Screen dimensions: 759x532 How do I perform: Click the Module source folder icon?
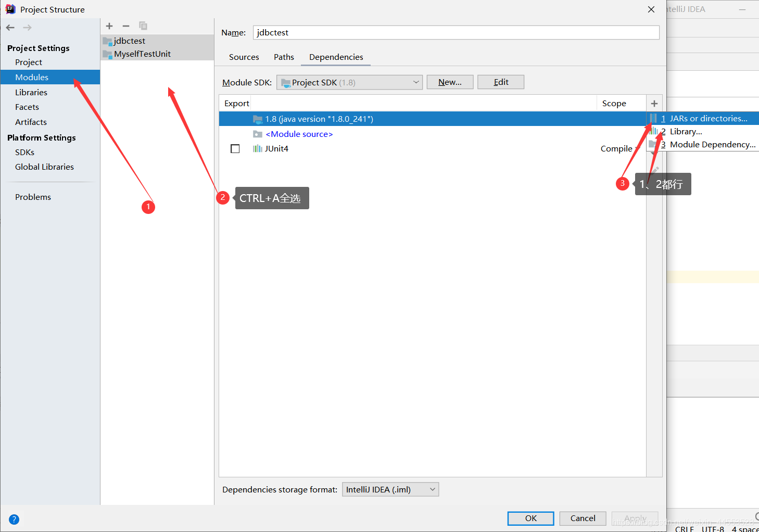(258, 134)
